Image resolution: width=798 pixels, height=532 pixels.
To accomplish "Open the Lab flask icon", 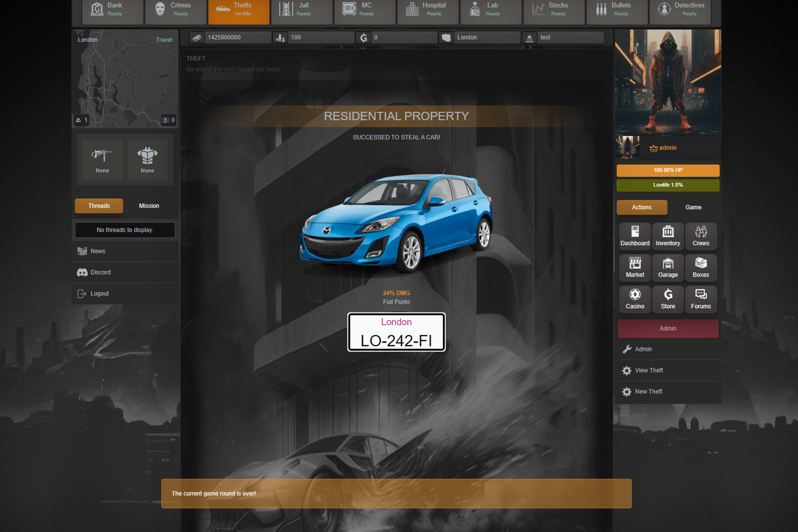I will click(x=475, y=9).
